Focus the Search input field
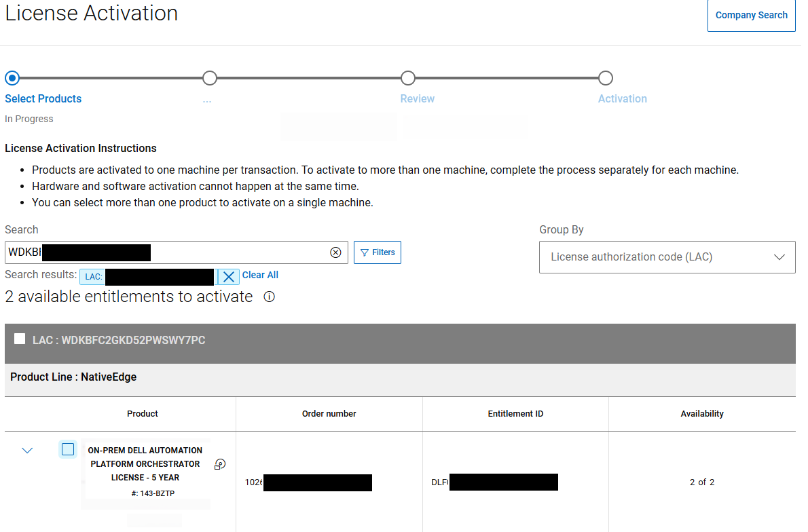This screenshot has height=532, width=808. pyautogui.click(x=177, y=252)
